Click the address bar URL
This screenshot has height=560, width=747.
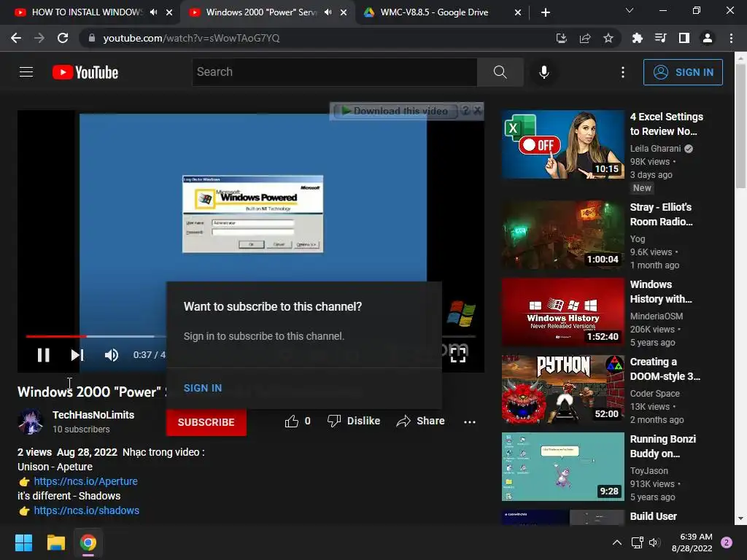point(191,38)
